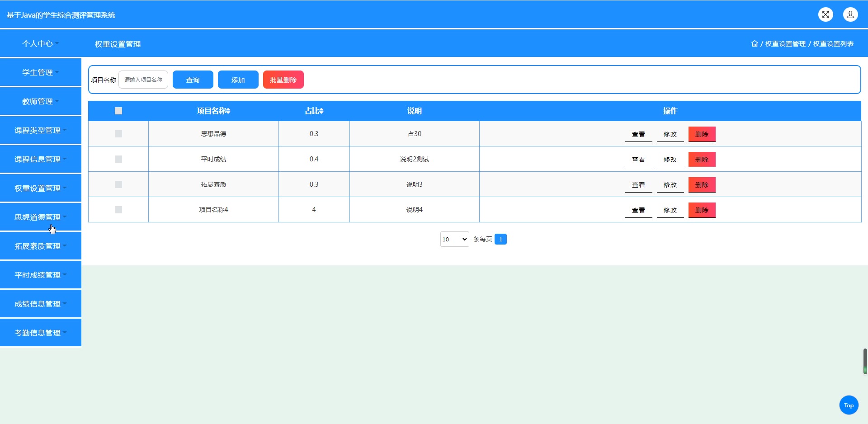Open the 10 per page dropdown

[454, 239]
